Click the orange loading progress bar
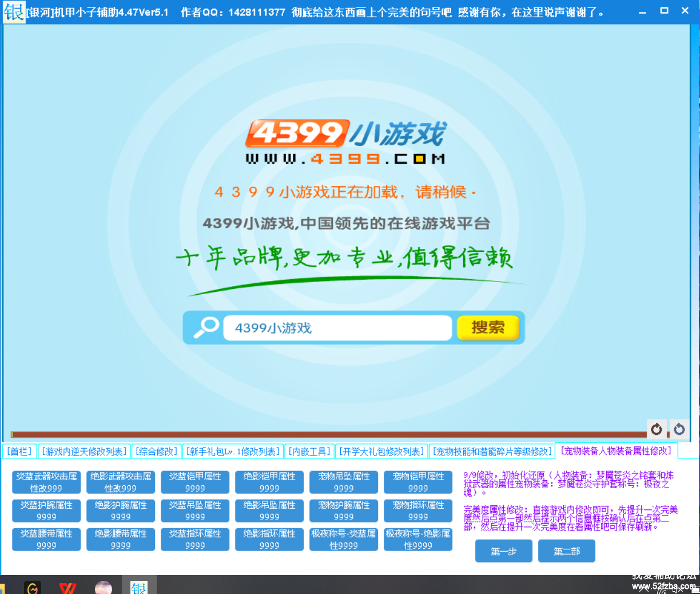The height and width of the screenshot is (594, 700). pos(329,434)
